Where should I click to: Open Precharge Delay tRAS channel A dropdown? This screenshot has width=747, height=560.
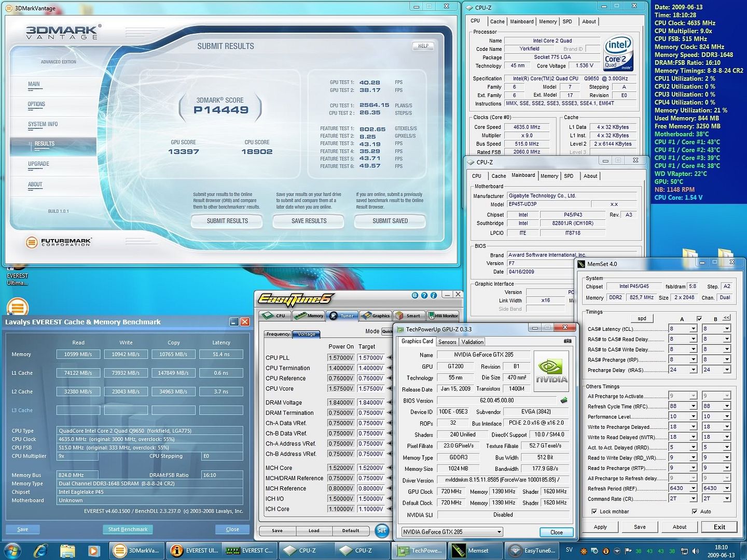point(693,370)
